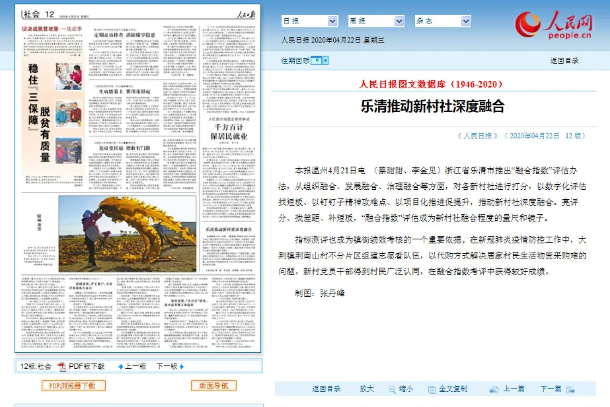Click 返回目录 link at top right
The height and width of the screenshot is (407, 610).
point(564,61)
